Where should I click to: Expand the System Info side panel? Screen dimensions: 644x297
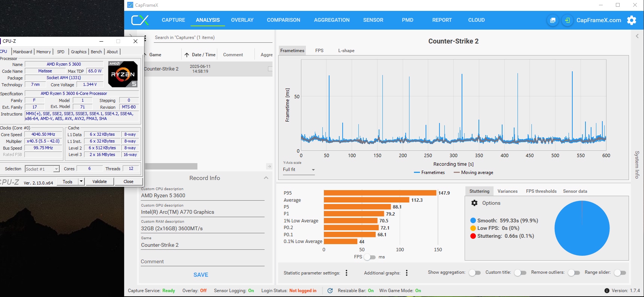tap(637, 164)
